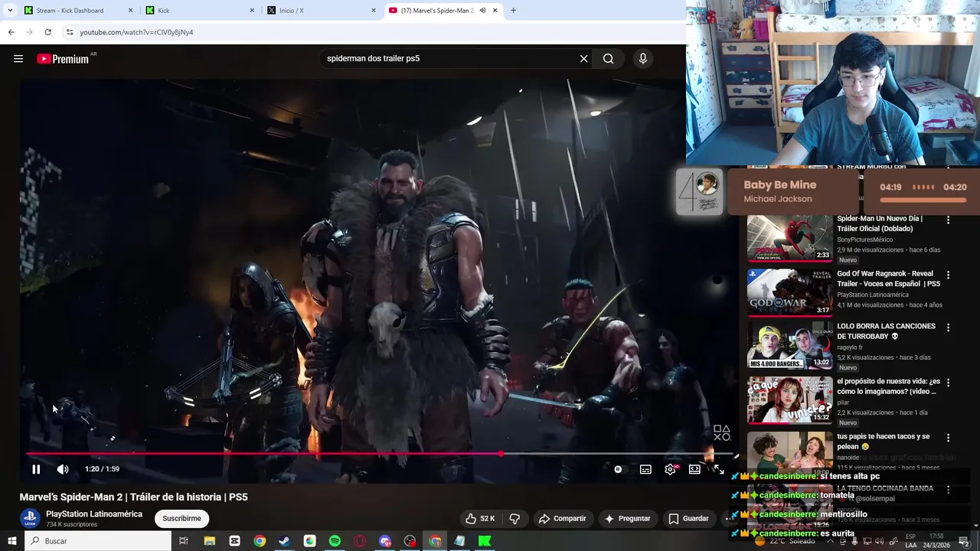Open Windows notification center icon
The height and width of the screenshot is (551, 980).
pyautogui.click(x=964, y=541)
